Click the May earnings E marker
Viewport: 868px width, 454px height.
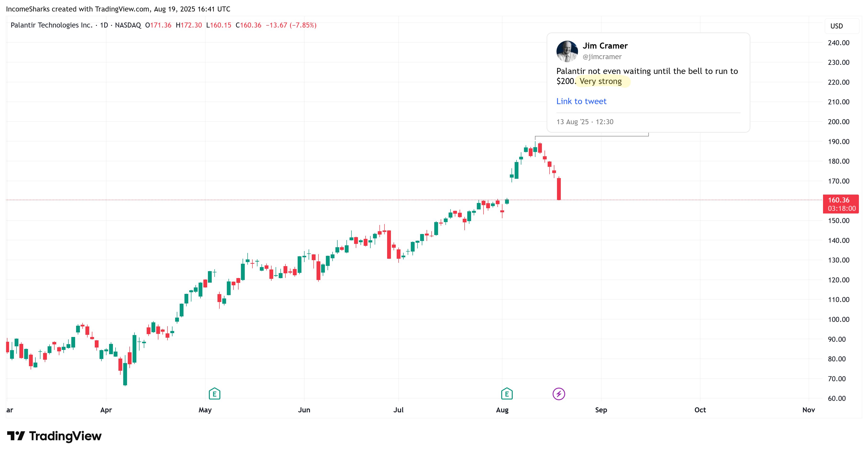point(214,393)
